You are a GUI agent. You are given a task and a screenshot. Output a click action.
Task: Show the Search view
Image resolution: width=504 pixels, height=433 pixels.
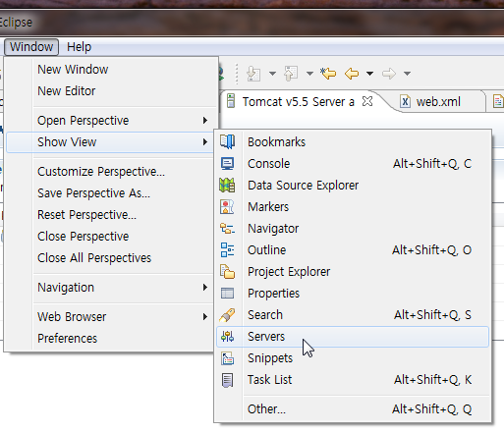[353, 315]
